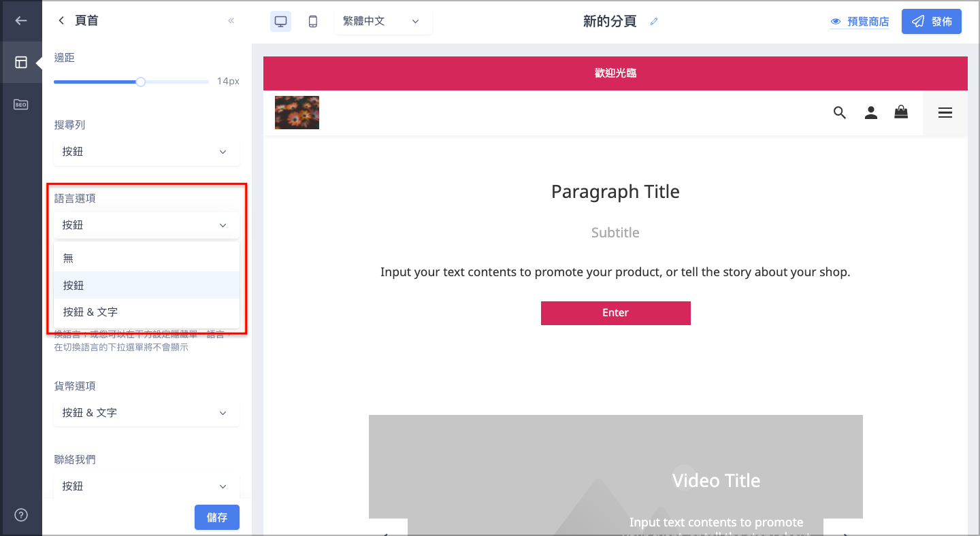Open the 貨幣選項 dropdown
This screenshot has height=536, width=980.
(146, 413)
